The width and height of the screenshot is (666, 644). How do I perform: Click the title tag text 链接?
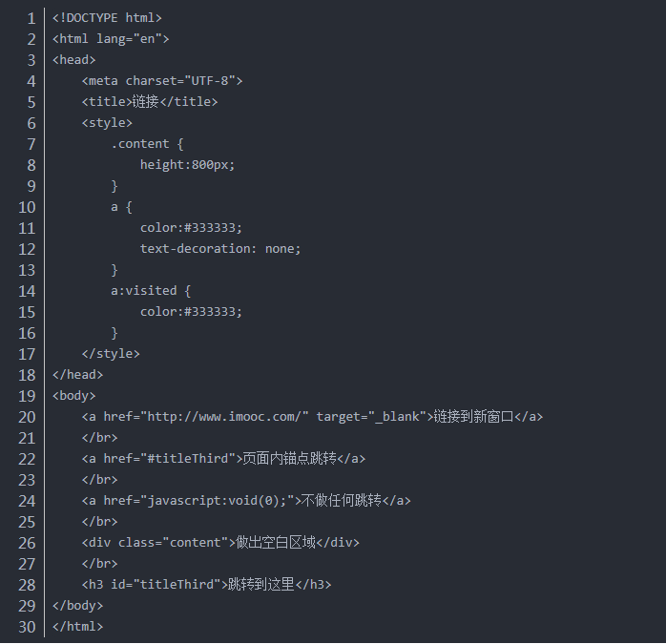click(142, 102)
